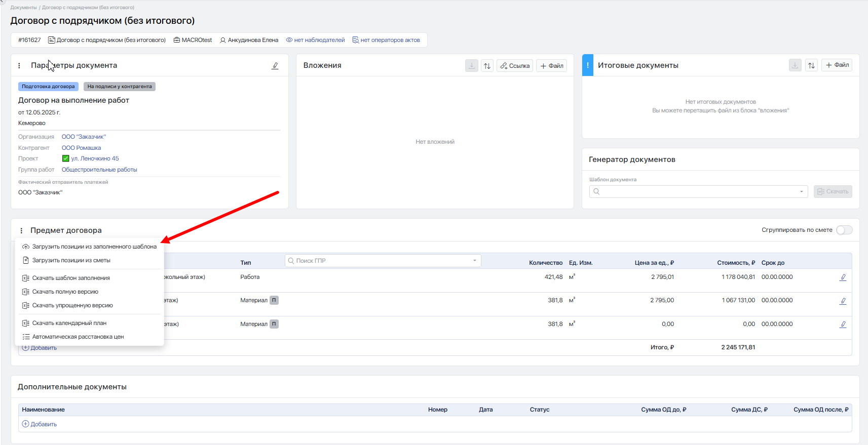Click Ссылка button in Вложения
Screen dimensions: 868x445
(x=515, y=66)
